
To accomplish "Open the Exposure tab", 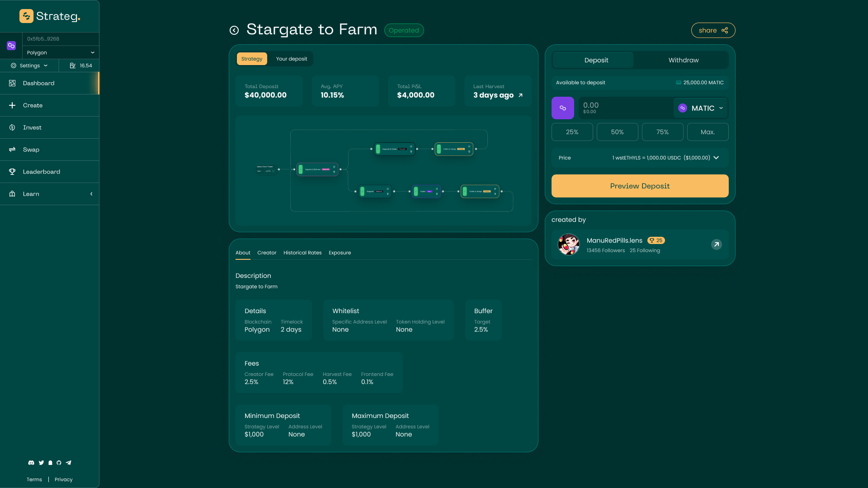I will tap(340, 253).
